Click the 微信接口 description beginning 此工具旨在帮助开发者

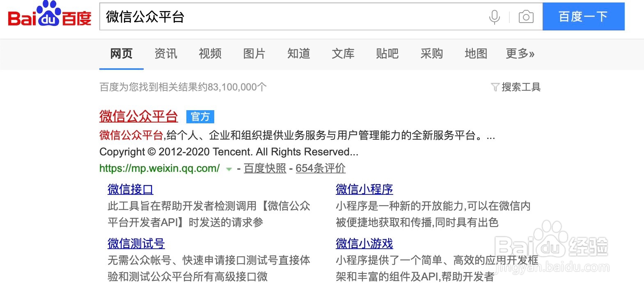tap(209, 214)
